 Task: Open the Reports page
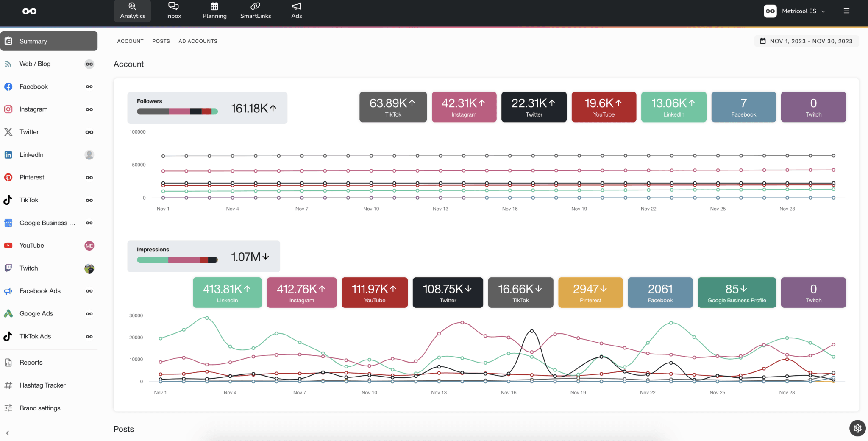(31, 362)
